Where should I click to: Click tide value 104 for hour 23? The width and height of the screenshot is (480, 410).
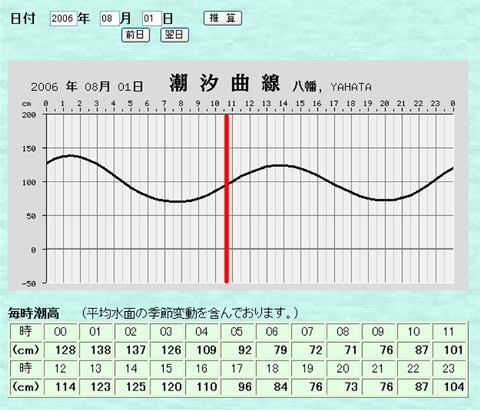click(449, 387)
